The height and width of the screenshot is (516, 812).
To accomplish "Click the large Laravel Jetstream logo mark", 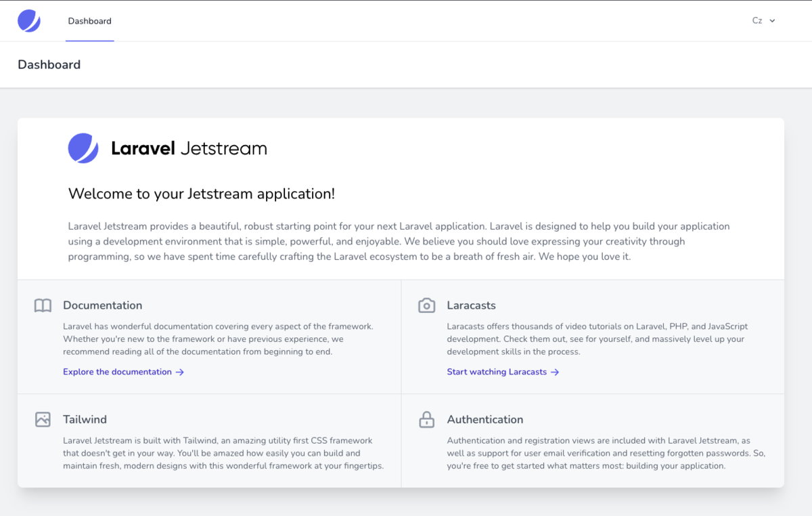I will coord(83,148).
